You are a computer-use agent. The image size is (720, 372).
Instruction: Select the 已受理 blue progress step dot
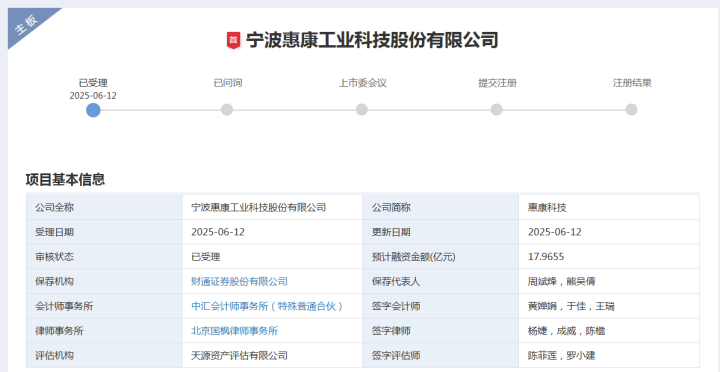93,110
